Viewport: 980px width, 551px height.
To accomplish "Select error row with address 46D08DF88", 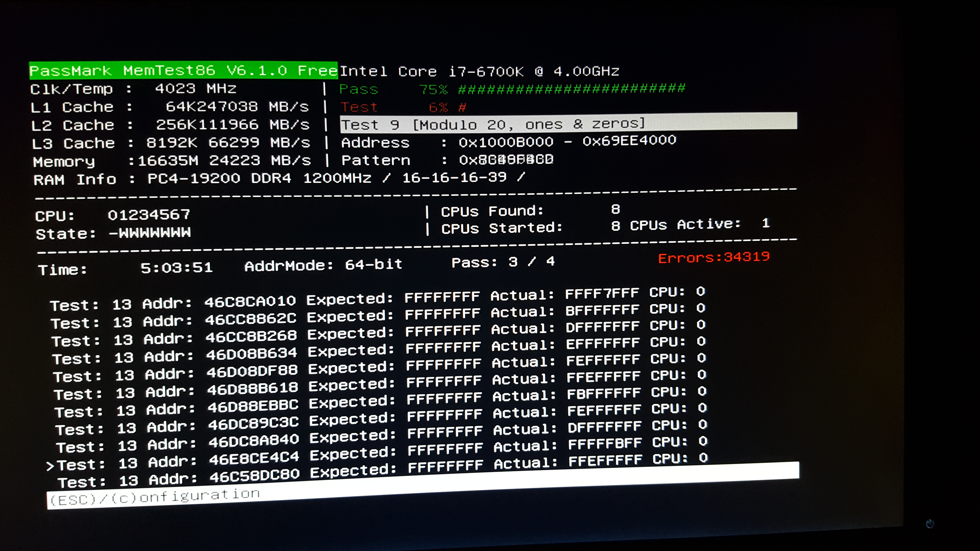I will click(x=380, y=367).
